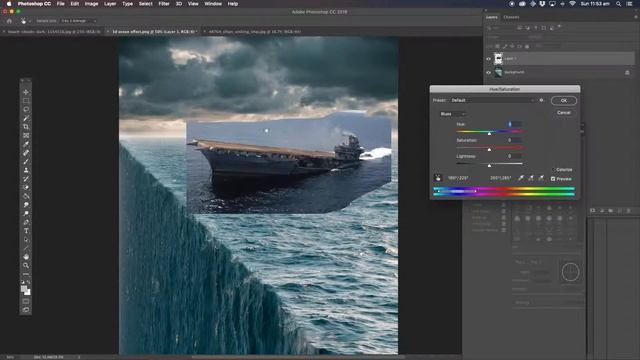This screenshot has height=360, width=640.
Task: Select the Eraser tool
Action: pos(26,187)
